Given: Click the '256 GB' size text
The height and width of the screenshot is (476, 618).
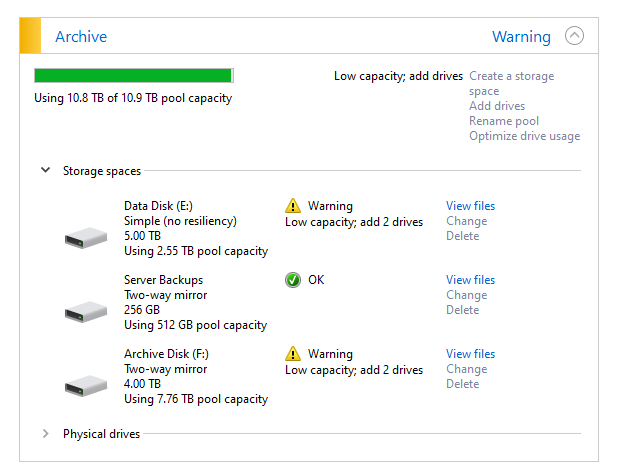Looking at the screenshot, I should pyautogui.click(x=142, y=310).
